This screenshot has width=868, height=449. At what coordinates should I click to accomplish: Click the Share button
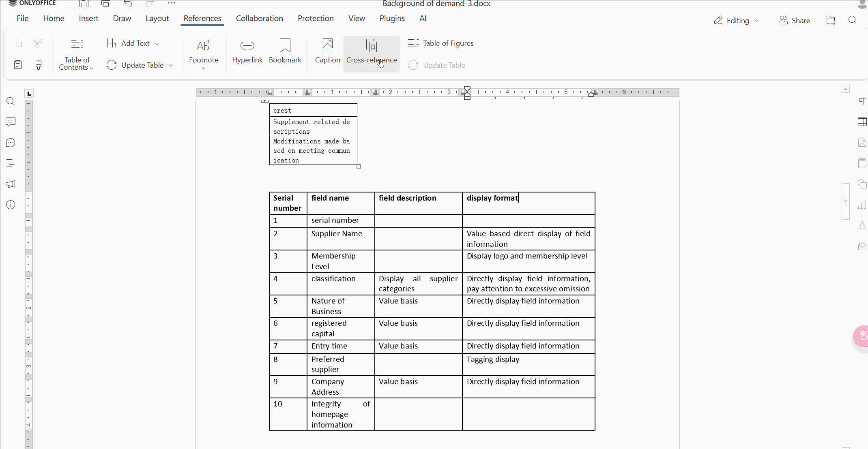pyautogui.click(x=794, y=20)
